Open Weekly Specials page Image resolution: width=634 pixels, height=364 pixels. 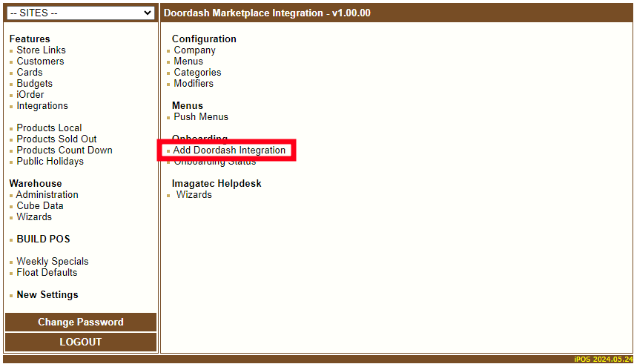pyautogui.click(x=52, y=262)
